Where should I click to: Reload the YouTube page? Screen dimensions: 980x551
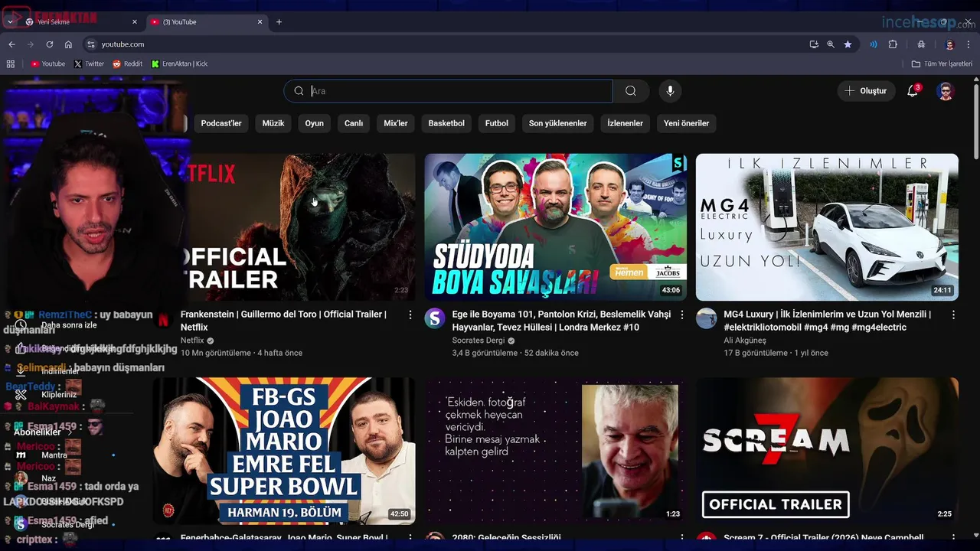click(x=50, y=44)
